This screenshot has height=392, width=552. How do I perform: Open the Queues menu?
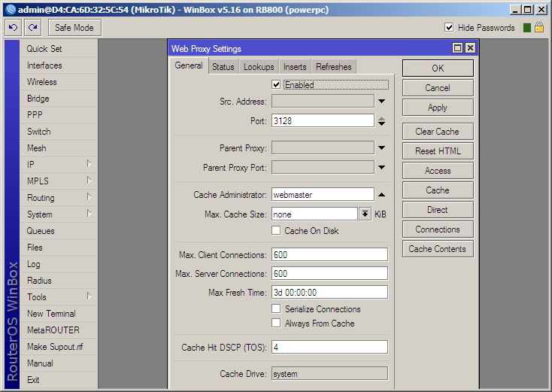(59, 231)
